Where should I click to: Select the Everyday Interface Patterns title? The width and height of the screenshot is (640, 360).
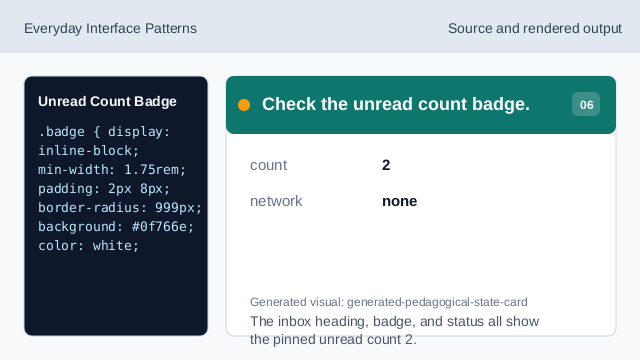pos(110,29)
